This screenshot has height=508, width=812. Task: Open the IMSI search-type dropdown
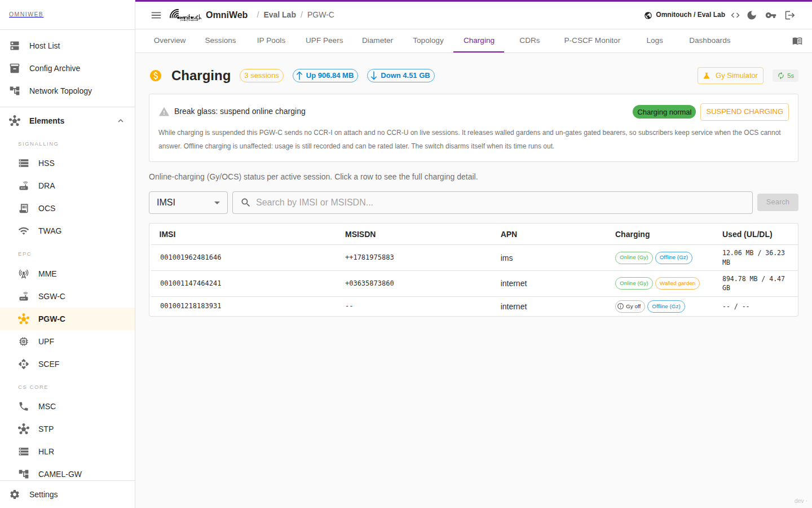point(188,203)
